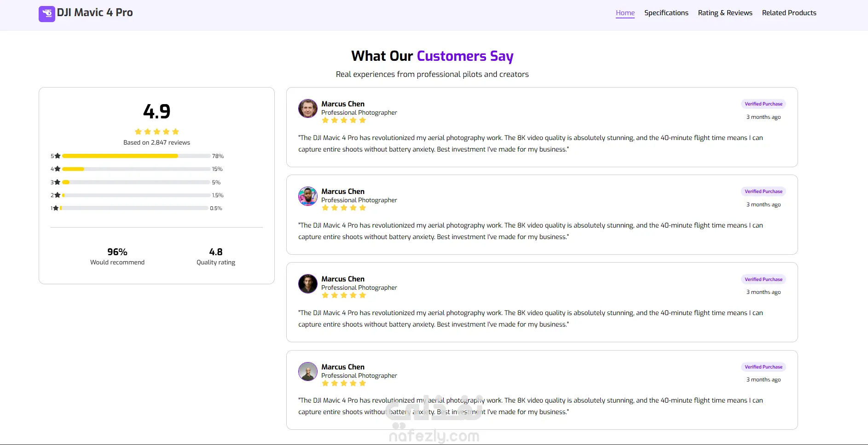Click last review's Verified Purchase badge
Image resolution: width=868 pixels, height=445 pixels.
[x=764, y=367]
